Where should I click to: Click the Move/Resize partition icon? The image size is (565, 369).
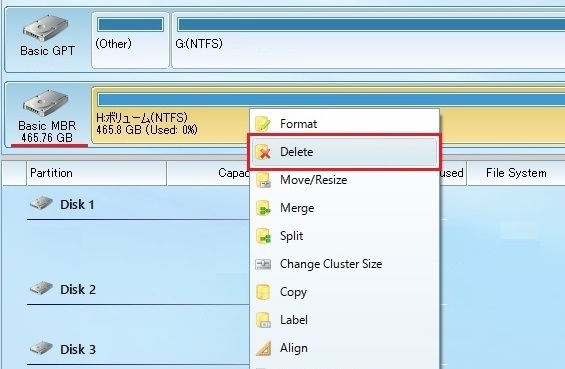pyautogui.click(x=263, y=180)
